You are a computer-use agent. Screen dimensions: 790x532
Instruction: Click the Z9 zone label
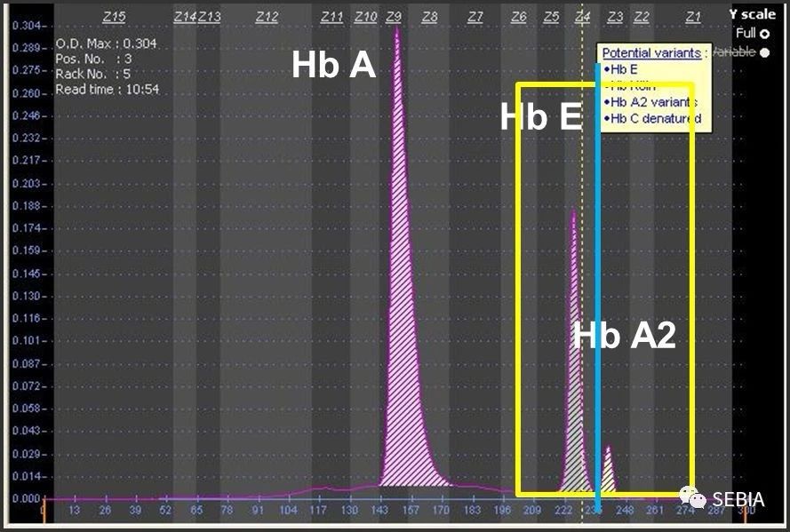tap(394, 17)
